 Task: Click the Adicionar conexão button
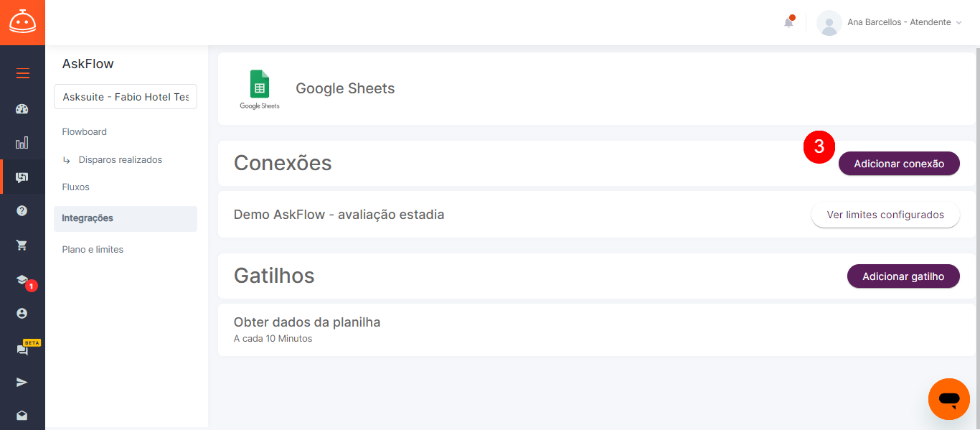point(899,164)
